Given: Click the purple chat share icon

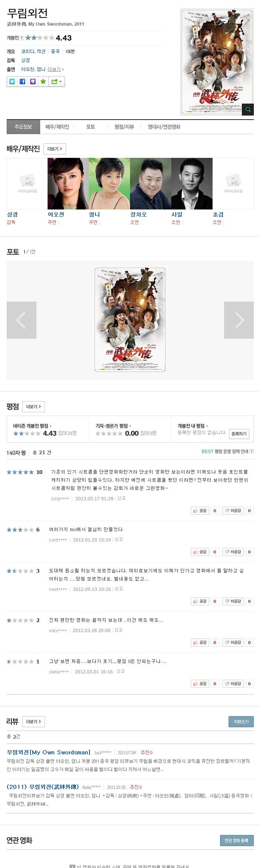Looking at the screenshot, I should coord(33,81).
